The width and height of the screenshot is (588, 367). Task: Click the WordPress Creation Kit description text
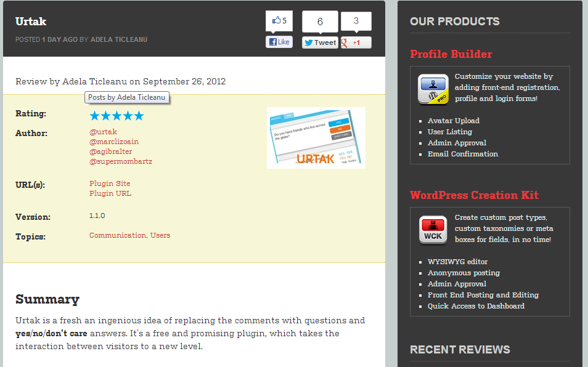[x=504, y=228]
